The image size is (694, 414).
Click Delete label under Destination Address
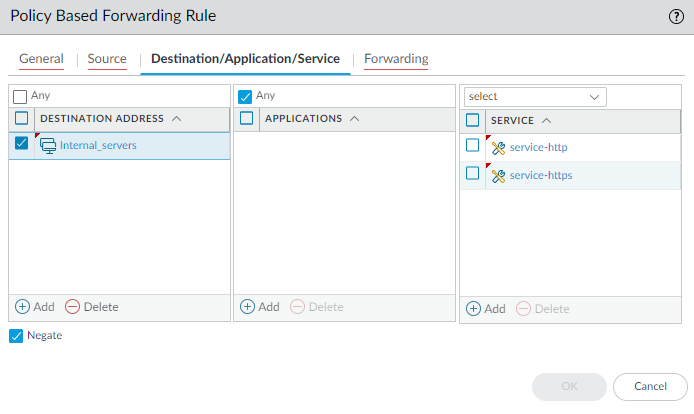point(101,307)
